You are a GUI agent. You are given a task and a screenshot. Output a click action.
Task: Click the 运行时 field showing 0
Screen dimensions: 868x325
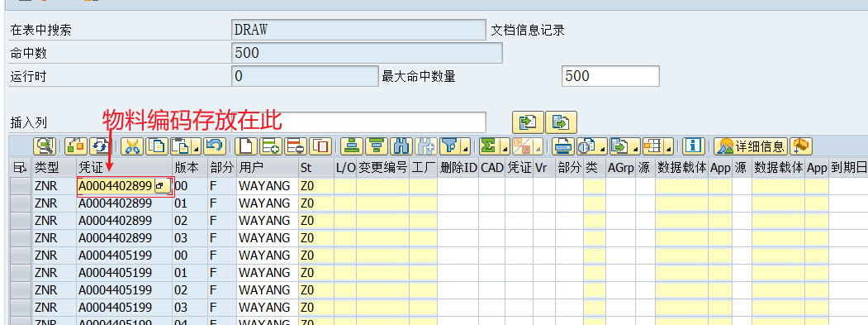[x=305, y=76]
